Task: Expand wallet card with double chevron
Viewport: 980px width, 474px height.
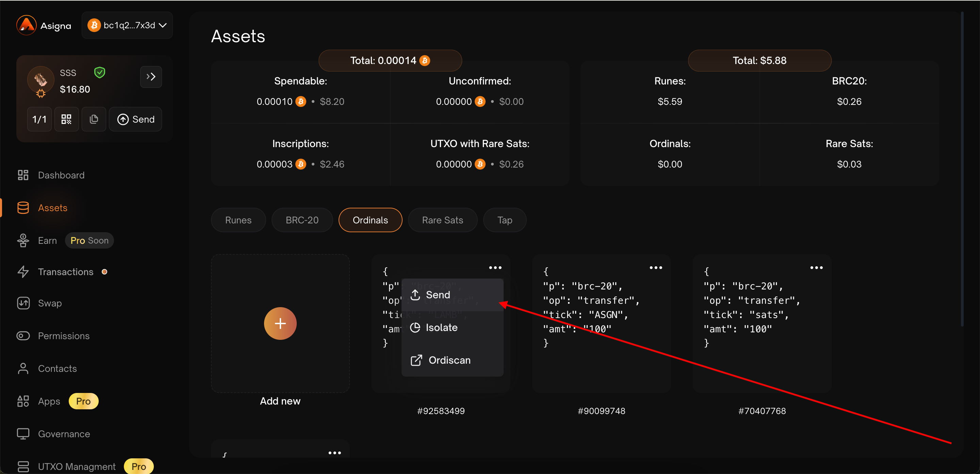Action: coord(151,77)
